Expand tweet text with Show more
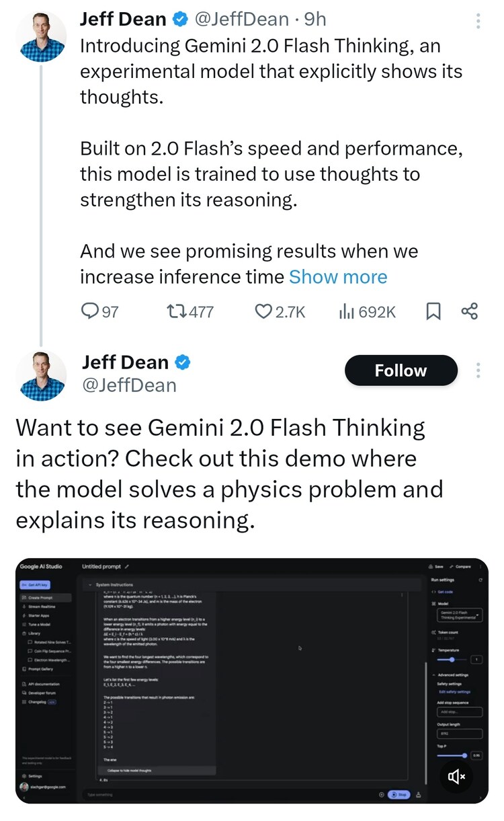504x821 pixels. [x=338, y=277]
